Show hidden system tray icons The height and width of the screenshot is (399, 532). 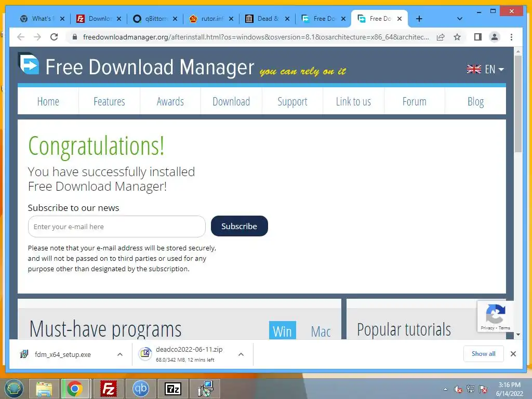445,389
